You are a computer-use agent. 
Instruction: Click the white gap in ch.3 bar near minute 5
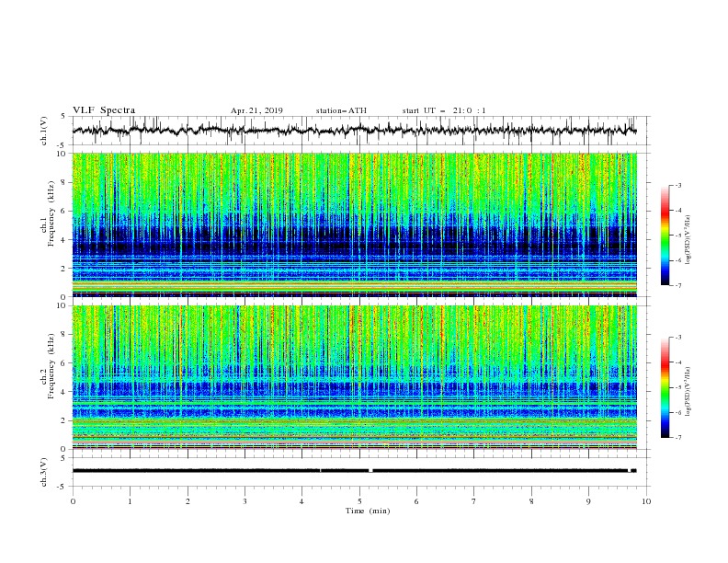click(x=370, y=471)
